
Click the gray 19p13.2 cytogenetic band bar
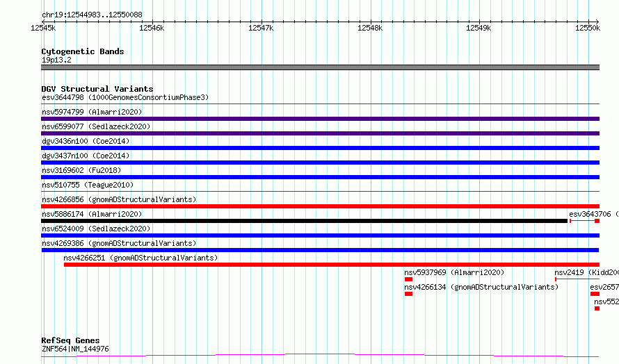click(x=320, y=67)
